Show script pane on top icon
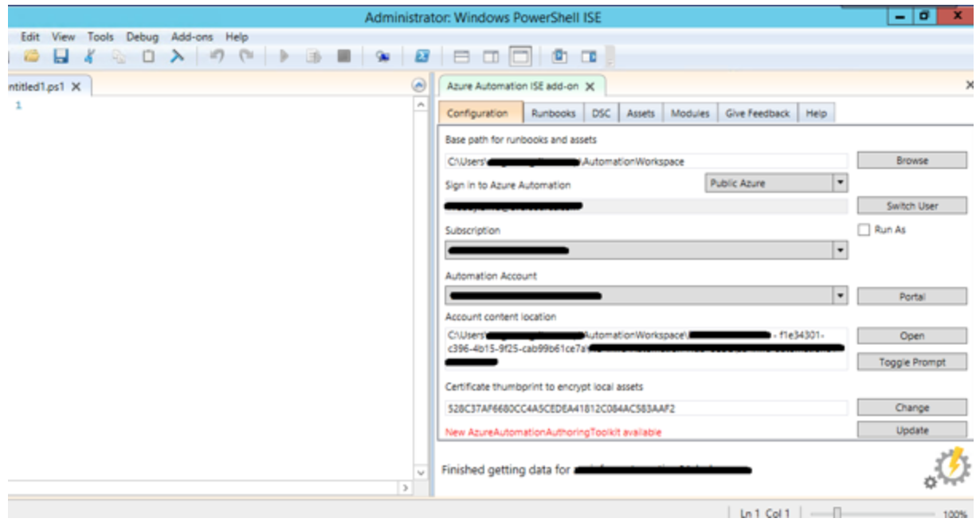The width and height of the screenshot is (980, 526). point(461,57)
